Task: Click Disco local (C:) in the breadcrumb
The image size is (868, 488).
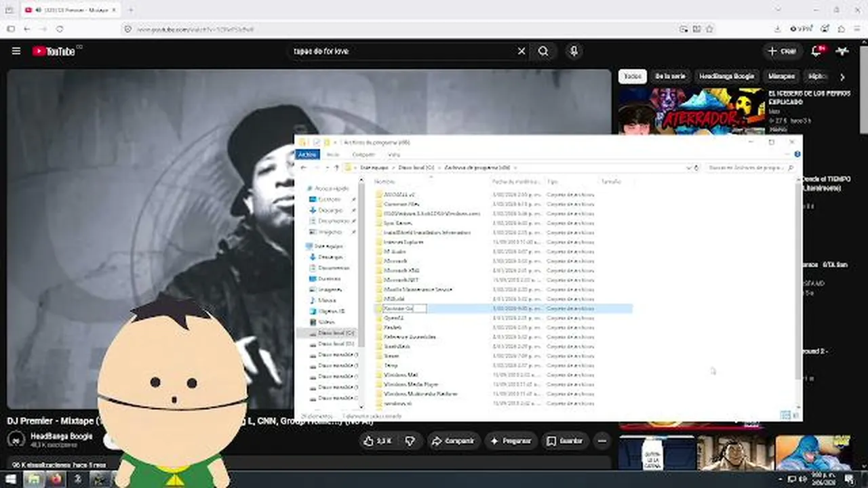Action: [416, 167]
